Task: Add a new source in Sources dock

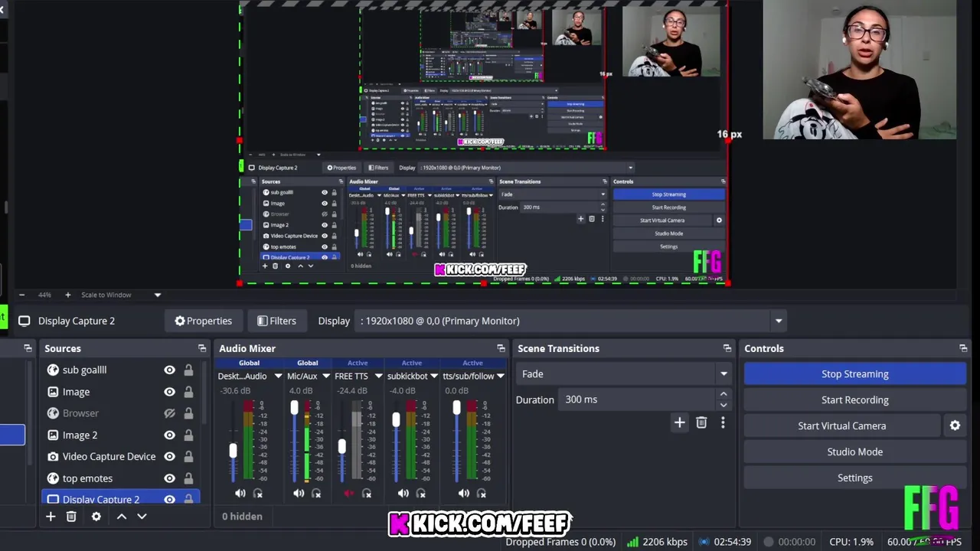Action: (x=51, y=517)
